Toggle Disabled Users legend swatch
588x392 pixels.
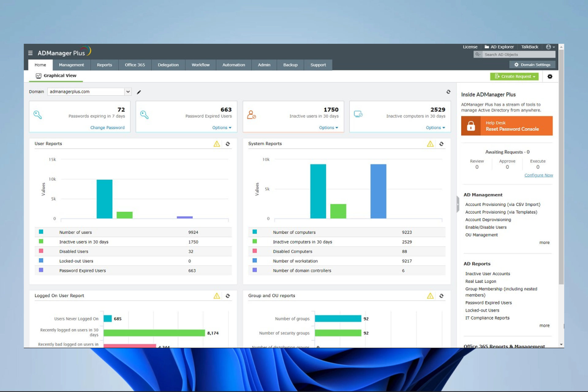(41, 251)
